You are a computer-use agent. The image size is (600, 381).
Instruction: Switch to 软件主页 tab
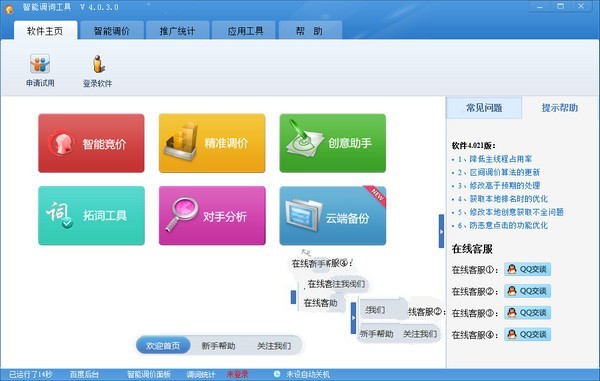pyautogui.click(x=45, y=31)
